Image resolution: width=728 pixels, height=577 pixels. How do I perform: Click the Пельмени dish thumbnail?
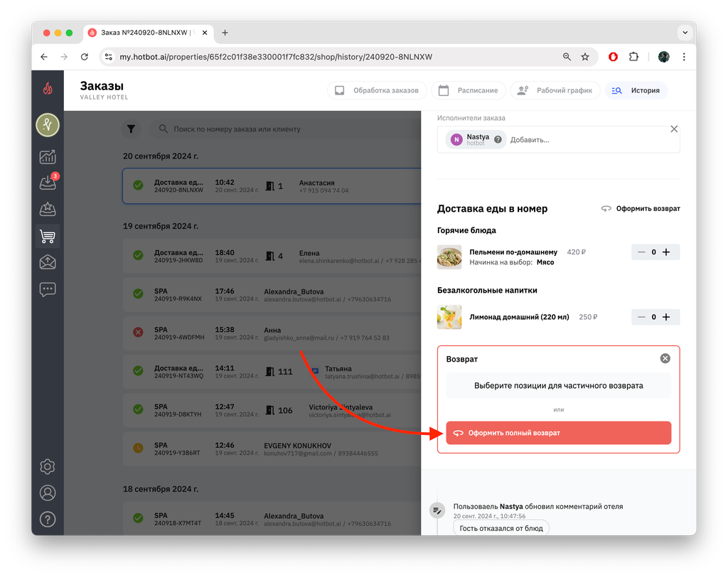[x=449, y=257]
